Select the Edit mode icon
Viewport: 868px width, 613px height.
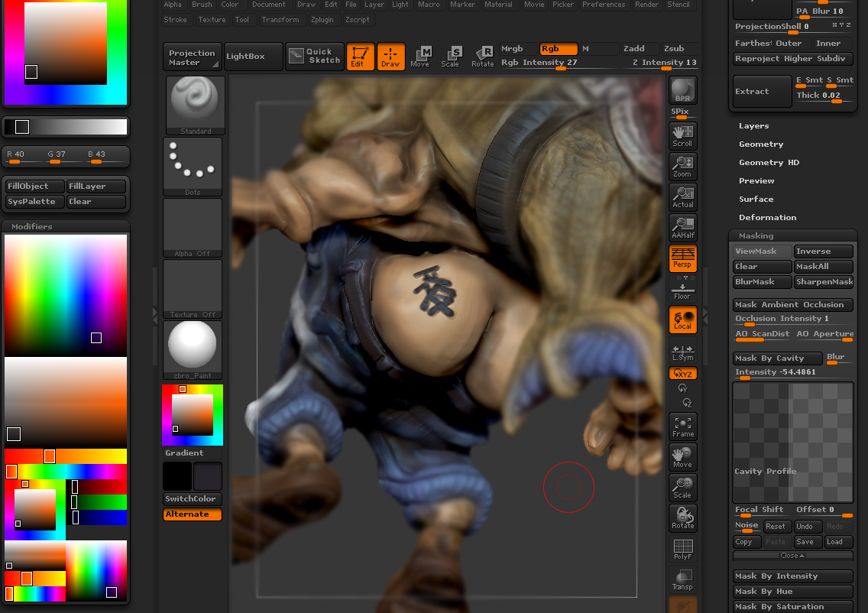pyautogui.click(x=360, y=57)
